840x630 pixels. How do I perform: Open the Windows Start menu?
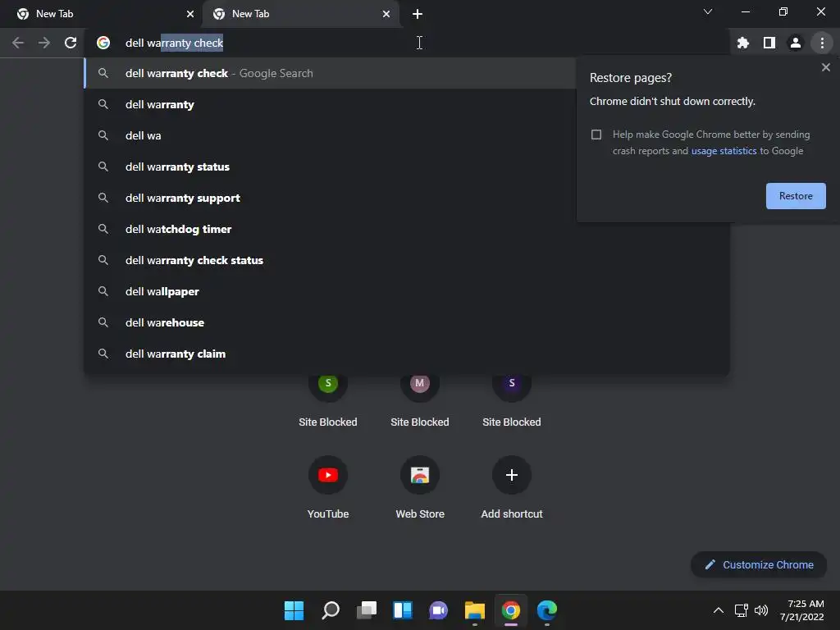pyautogui.click(x=294, y=610)
